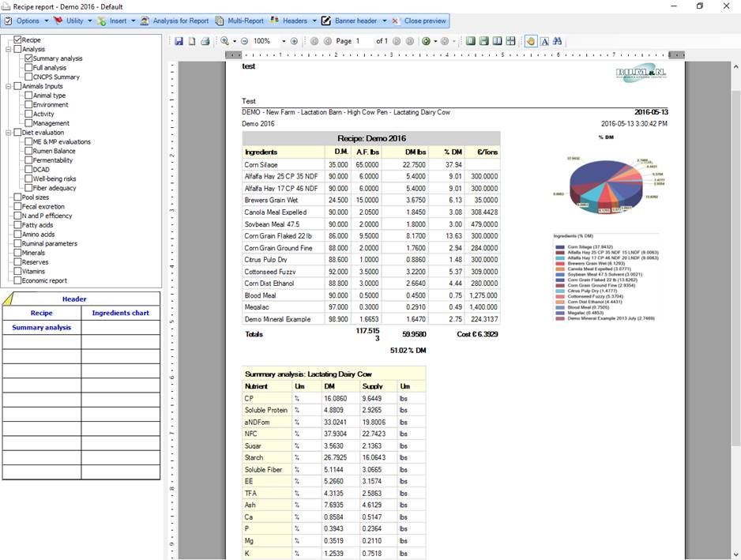Click Multi-Report in the toolbar
Image resolution: width=741 pixels, height=560 pixels.
tap(246, 21)
